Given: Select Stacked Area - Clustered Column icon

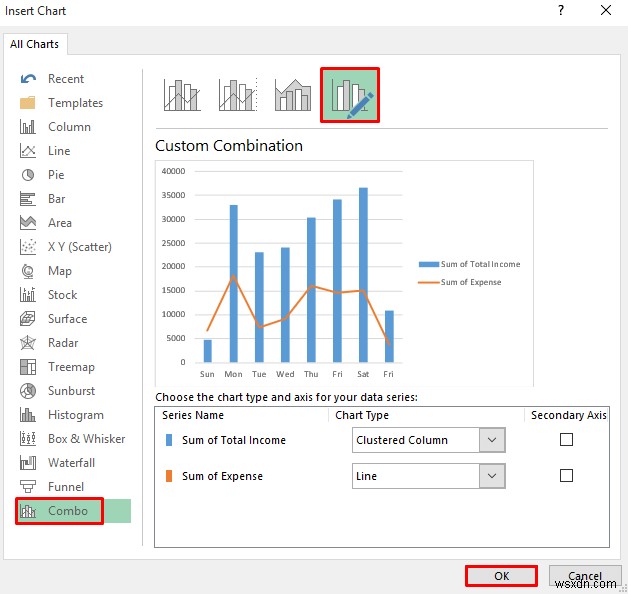Looking at the screenshot, I should pyautogui.click(x=293, y=95).
